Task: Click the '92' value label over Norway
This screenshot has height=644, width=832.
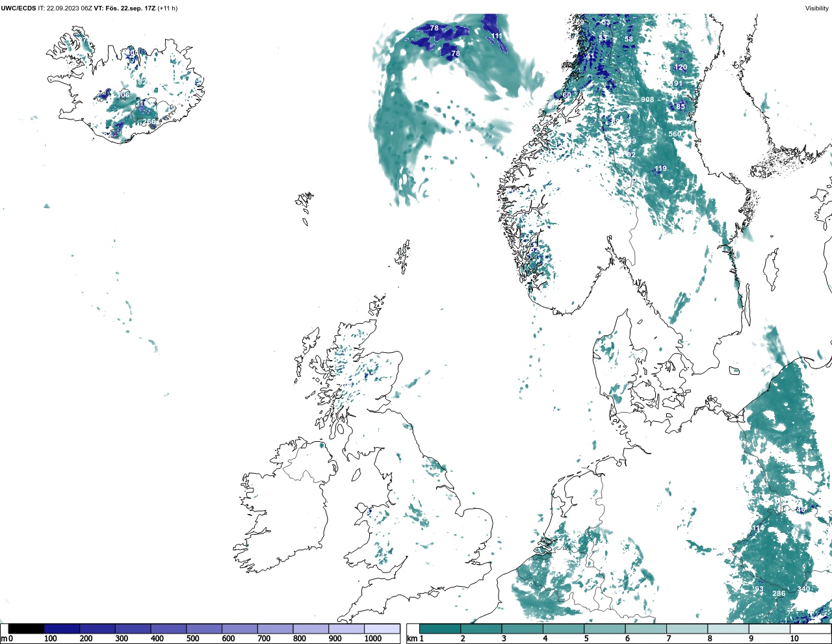Action: [630, 155]
